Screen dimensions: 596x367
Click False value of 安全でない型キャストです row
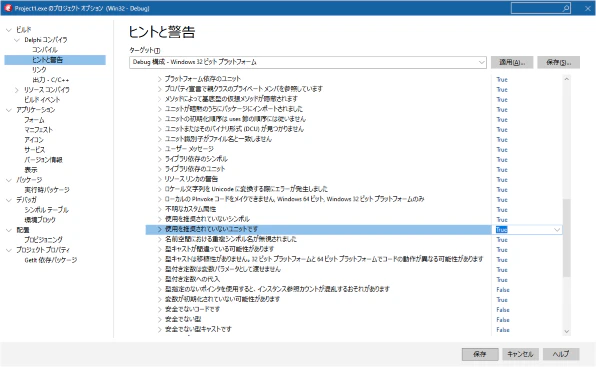click(502, 330)
